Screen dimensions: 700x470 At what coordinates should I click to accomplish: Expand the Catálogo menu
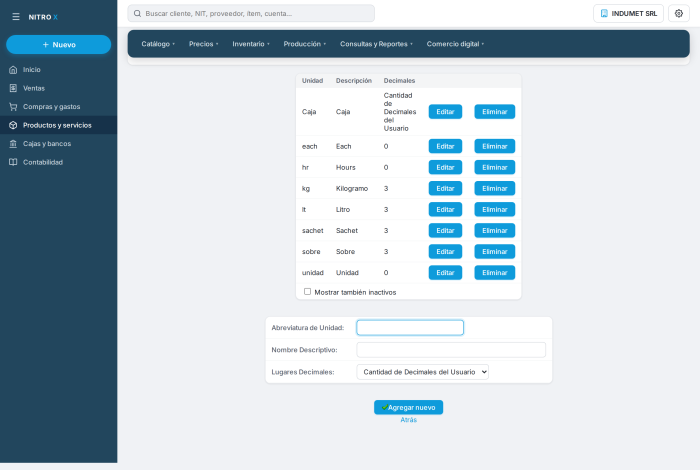[158, 44]
